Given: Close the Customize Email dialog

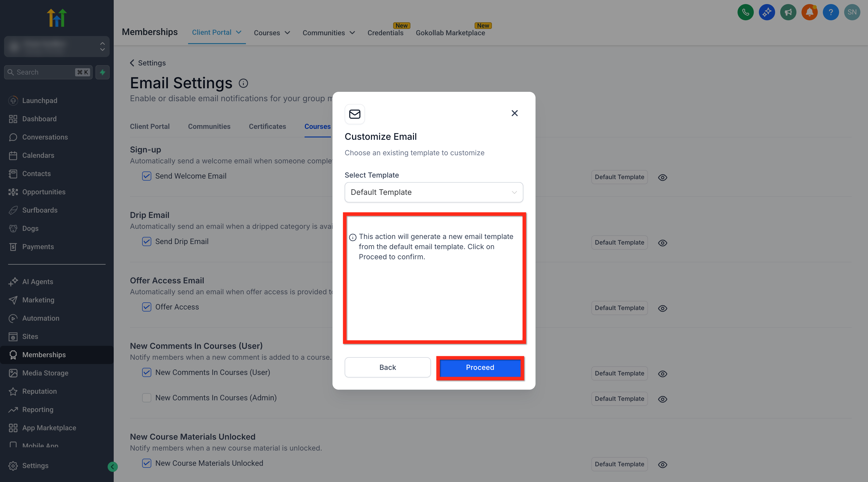Looking at the screenshot, I should tap(514, 113).
